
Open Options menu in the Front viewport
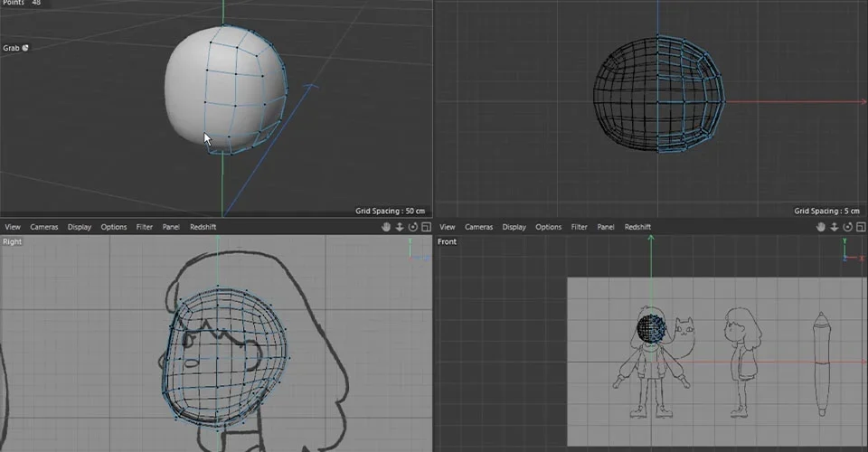click(548, 227)
